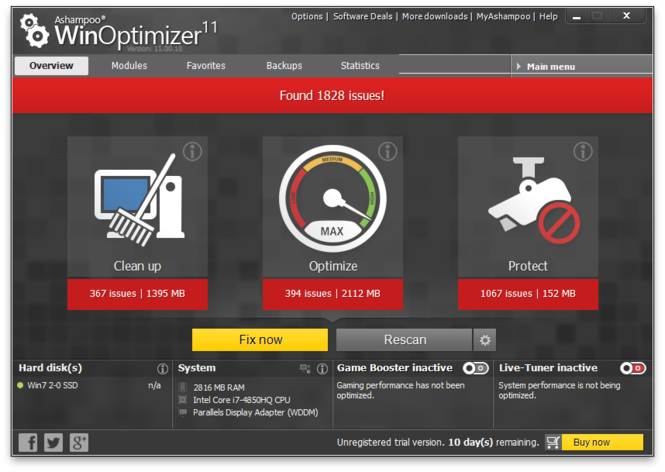The width and height of the screenshot is (665, 472).
Task: Click the Rescan button
Action: pyautogui.click(x=404, y=340)
